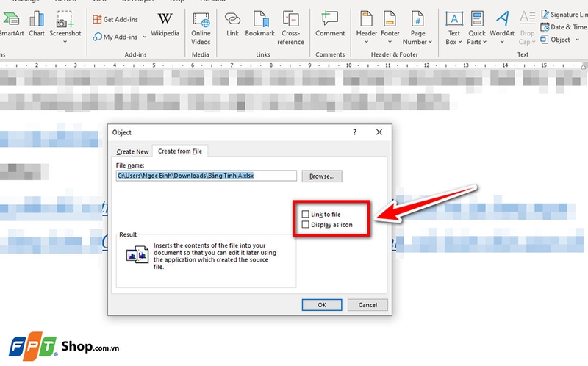Click the SmartArt ribbon icon
Screen dimensions: 588x366
click(x=10, y=25)
